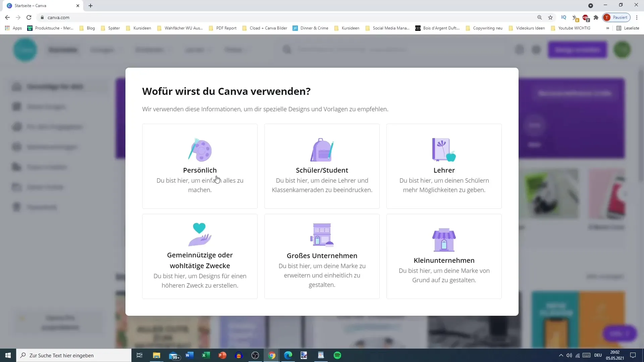Open the Dinner & Crime bookmark

311,28
